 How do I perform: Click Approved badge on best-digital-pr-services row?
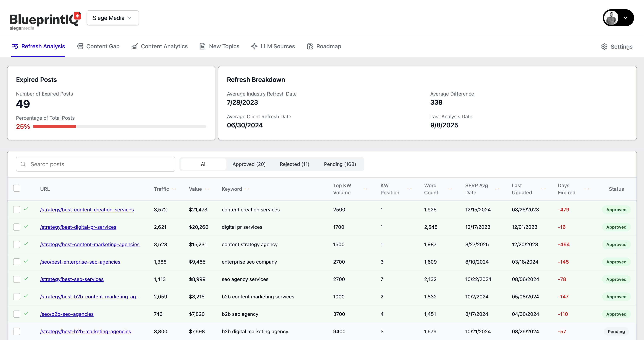[616, 227]
